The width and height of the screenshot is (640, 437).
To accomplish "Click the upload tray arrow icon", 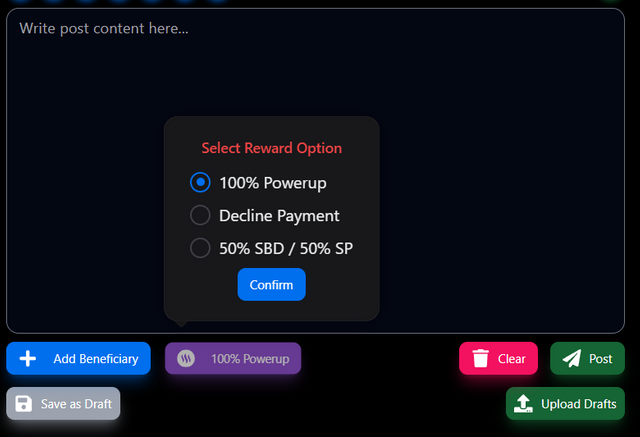I will [523, 404].
